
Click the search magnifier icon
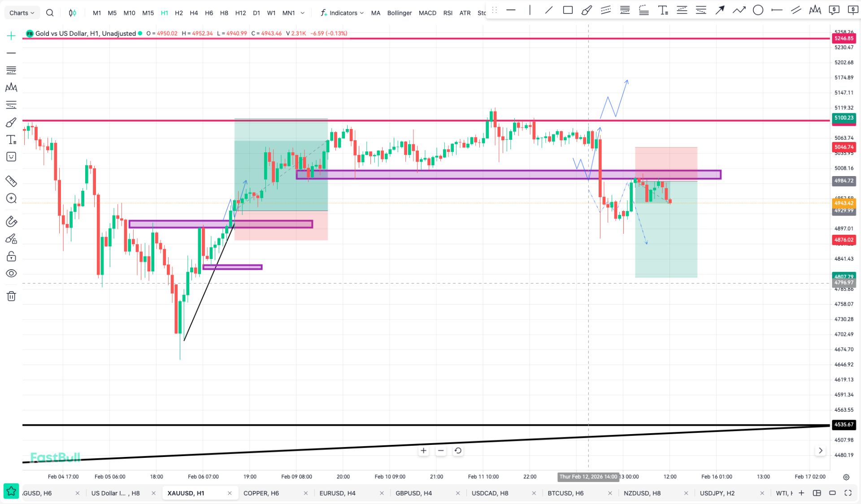pos(50,13)
